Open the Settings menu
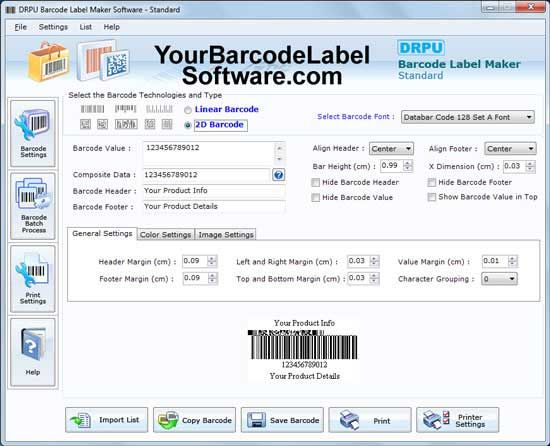The width and height of the screenshot is (550, 446). tap(53, 27)
